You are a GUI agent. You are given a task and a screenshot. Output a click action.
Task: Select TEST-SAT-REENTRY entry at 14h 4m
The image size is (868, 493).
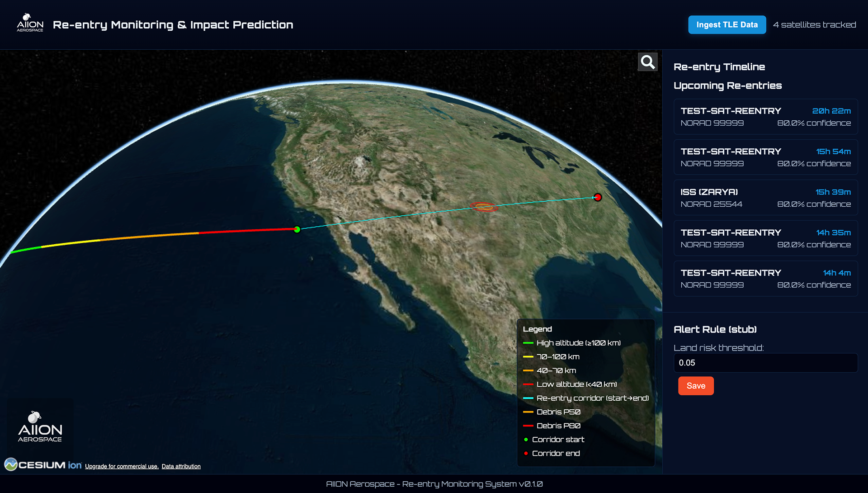pyautogui.click(x=765, y=279)
